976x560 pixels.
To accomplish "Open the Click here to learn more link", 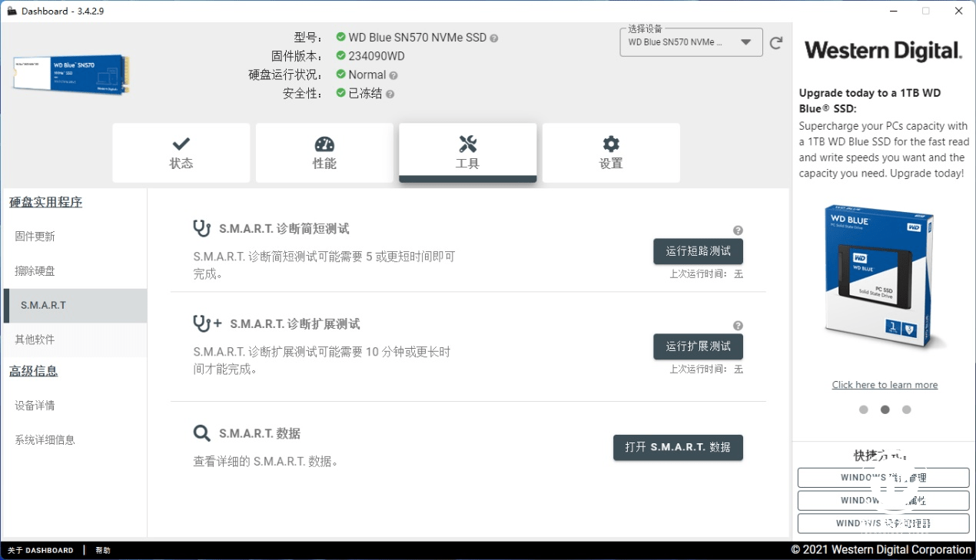I will coord(885,384).
